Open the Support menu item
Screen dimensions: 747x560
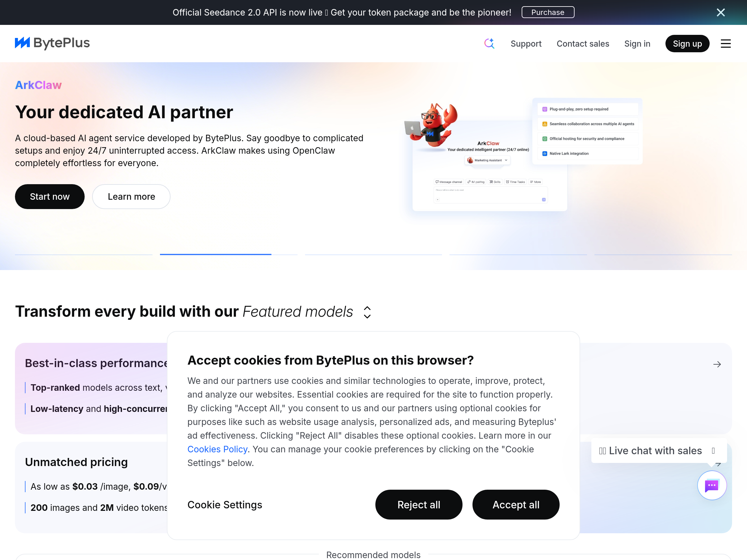point(526,44)
